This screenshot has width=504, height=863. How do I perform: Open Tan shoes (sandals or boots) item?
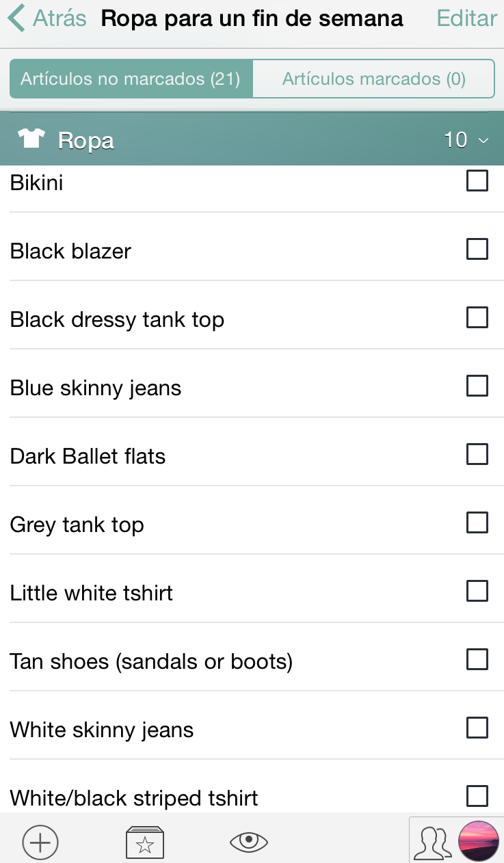(151, 661)
